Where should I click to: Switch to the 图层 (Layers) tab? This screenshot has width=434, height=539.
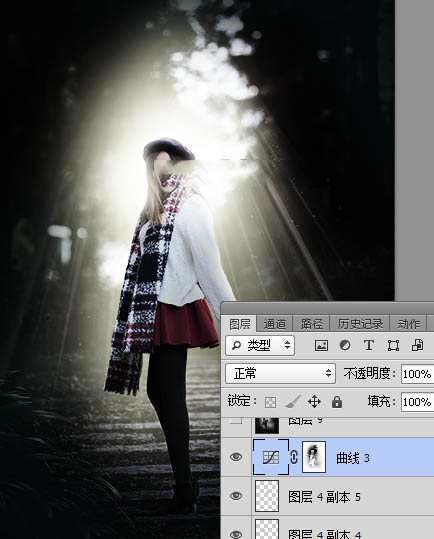coord(240,324)
